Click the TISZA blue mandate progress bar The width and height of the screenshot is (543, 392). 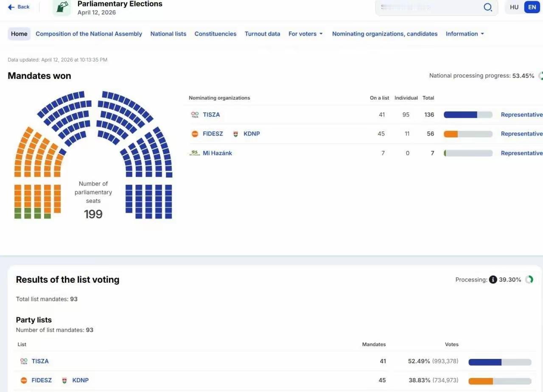(460, 114)
